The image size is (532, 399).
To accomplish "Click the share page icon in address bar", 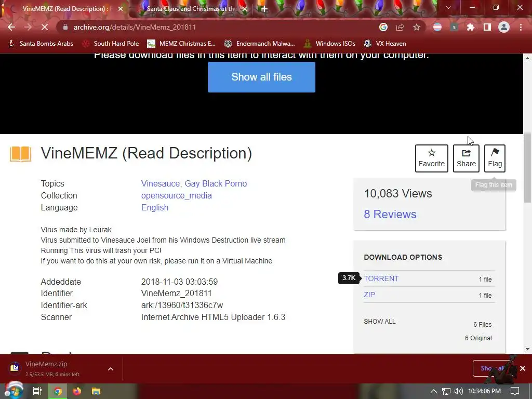I will coord(400,27).
